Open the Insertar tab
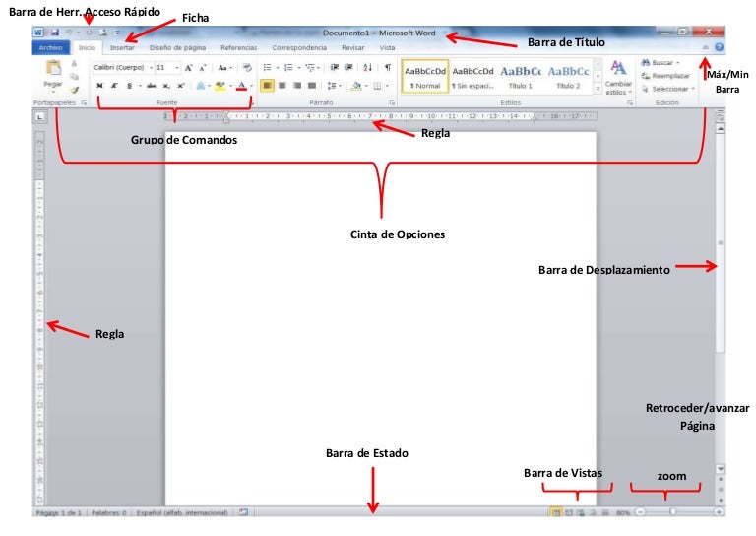Screen dimensions: 756x536 click(x=122, y=47)
